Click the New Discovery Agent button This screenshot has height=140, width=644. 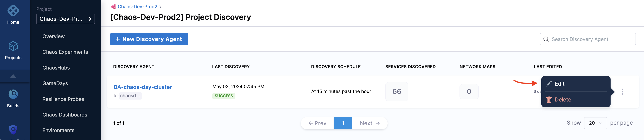click(149, 39)
